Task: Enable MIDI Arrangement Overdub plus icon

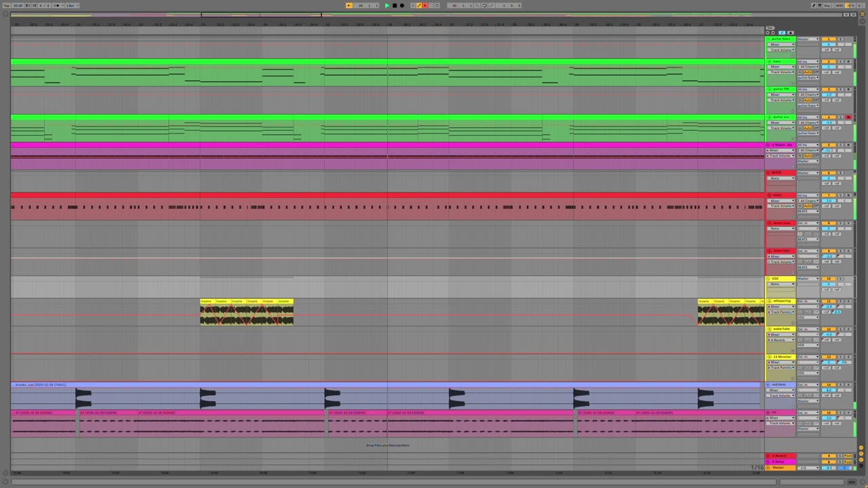Action: point(414,5)
